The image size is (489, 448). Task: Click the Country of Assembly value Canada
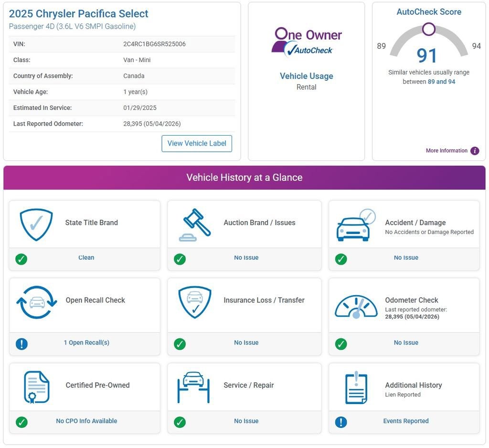[134, 76]
